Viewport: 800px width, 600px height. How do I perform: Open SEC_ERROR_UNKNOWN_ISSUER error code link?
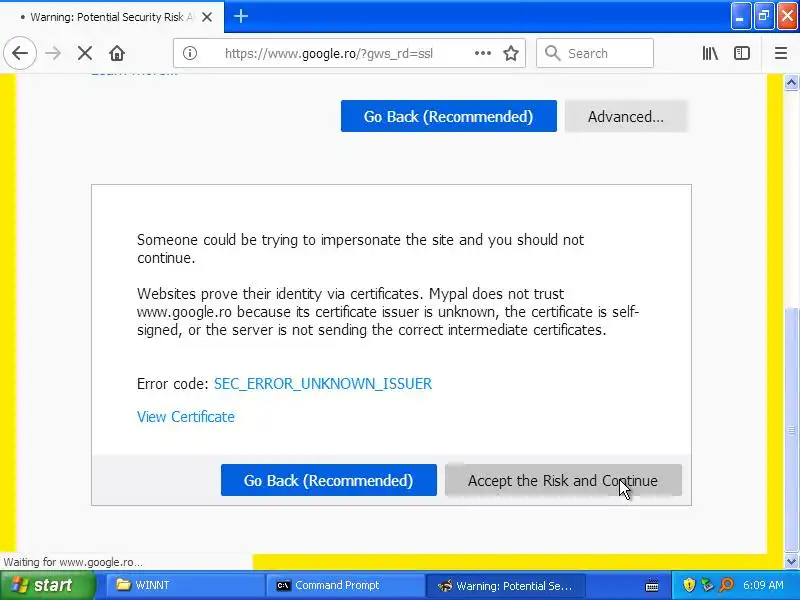point(323,384)
